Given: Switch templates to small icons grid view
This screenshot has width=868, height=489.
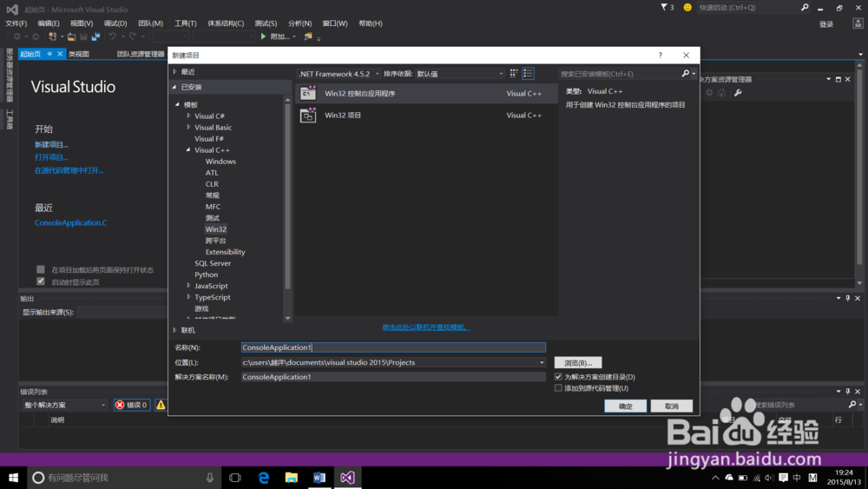Looking at the screenshot, I should click(514, 73).
